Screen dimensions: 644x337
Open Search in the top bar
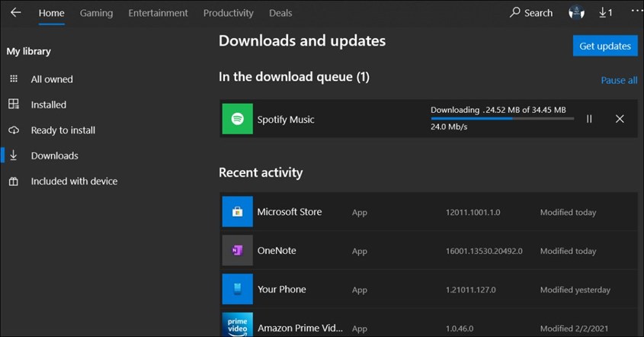coord(531,13)
